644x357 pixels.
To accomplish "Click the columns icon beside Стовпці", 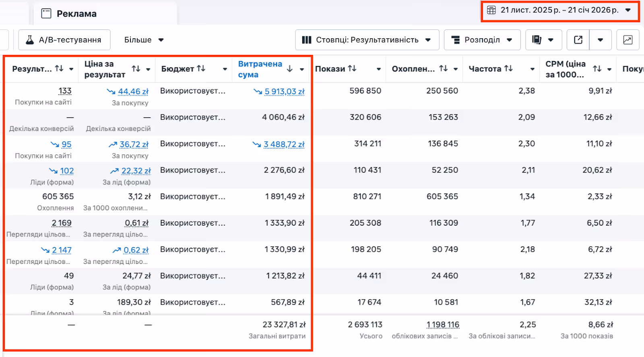I will tap(307, 40).
